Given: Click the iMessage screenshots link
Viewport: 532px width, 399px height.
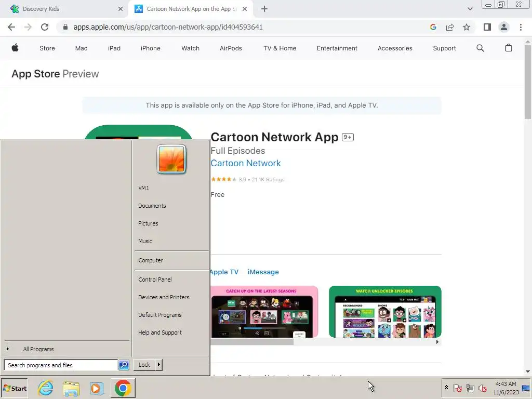Looking at the screenshot, I should coord(263,272).
